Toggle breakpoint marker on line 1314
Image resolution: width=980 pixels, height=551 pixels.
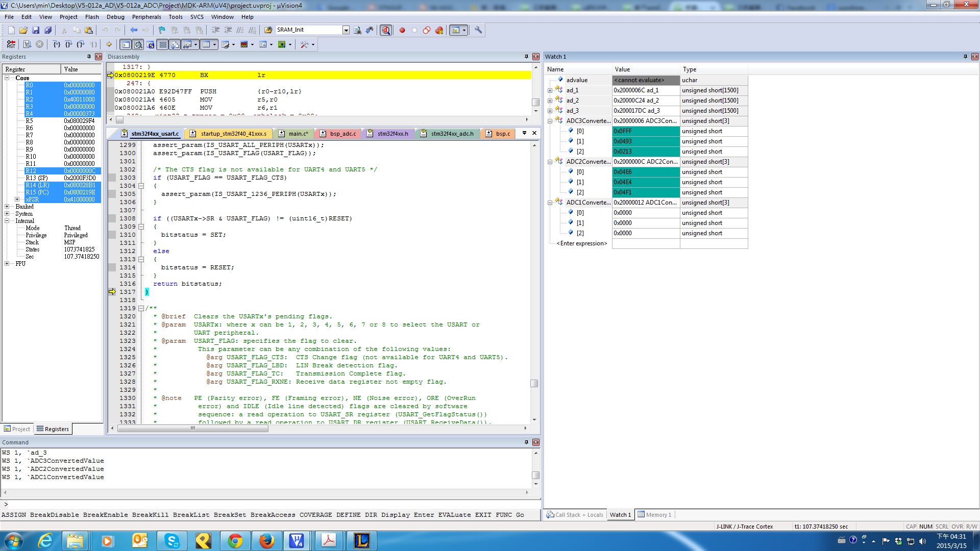pyautogui.click(x=112, y=267)
